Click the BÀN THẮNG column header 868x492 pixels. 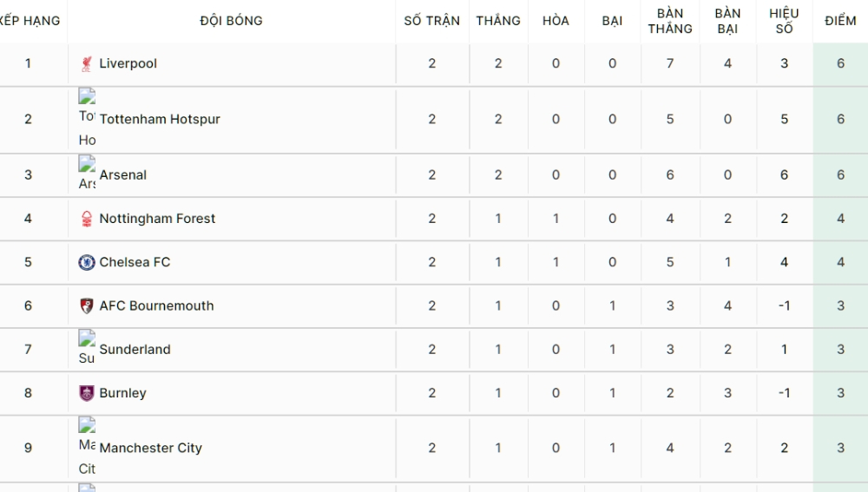point(670,21)
